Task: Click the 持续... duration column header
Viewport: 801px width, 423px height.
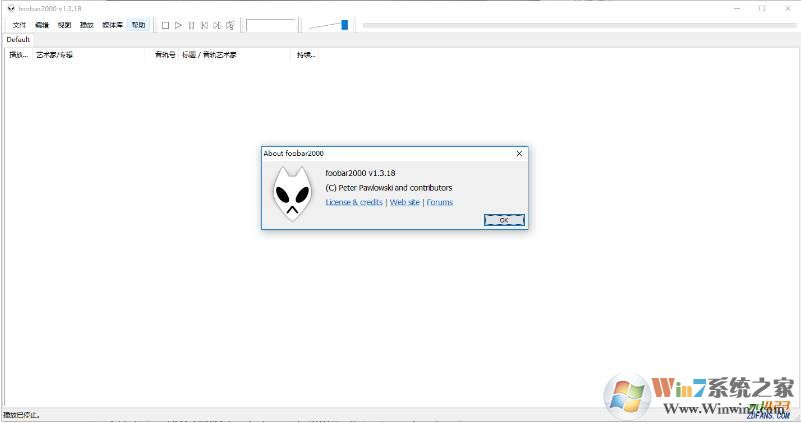Action: (305, 55)
